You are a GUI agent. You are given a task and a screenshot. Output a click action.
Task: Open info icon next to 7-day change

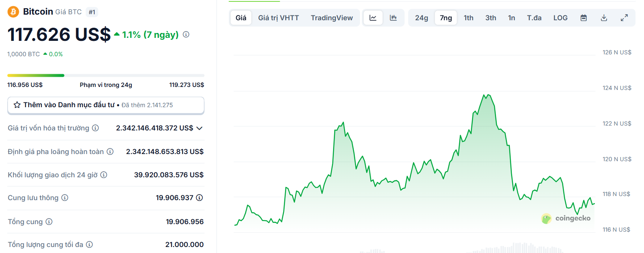(186, 34)
